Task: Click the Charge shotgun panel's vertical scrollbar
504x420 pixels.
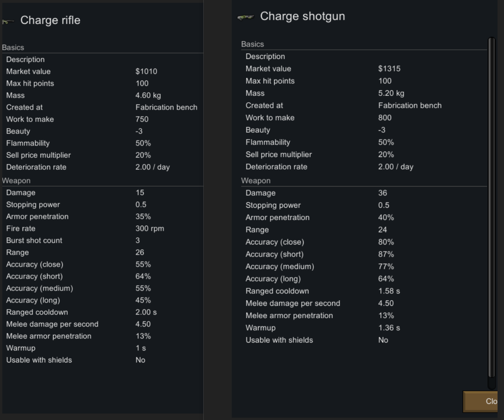Action: click(491, 207)
